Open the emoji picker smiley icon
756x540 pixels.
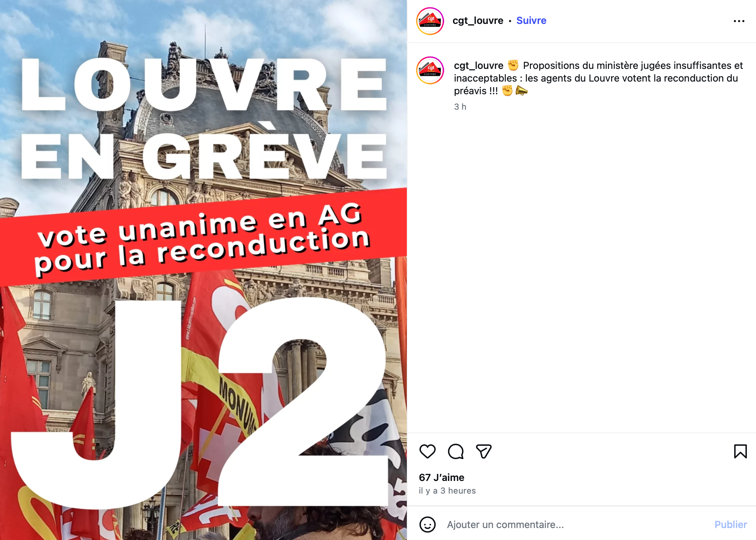click(x=427, y=525)
